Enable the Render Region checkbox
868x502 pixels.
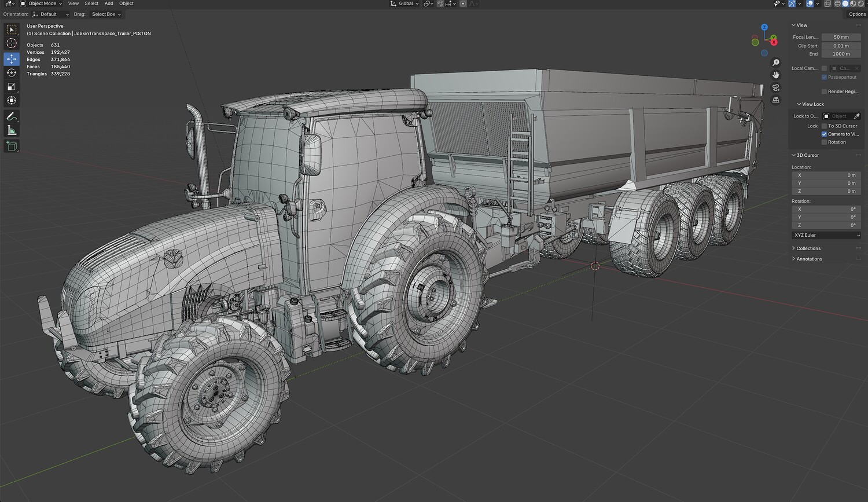[x=824, y=91]
